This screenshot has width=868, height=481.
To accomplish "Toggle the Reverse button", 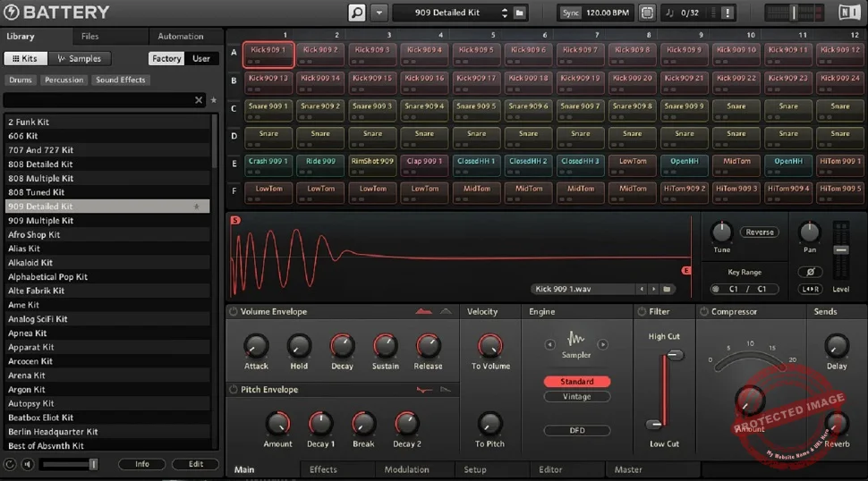I will (x=759, y=232).
